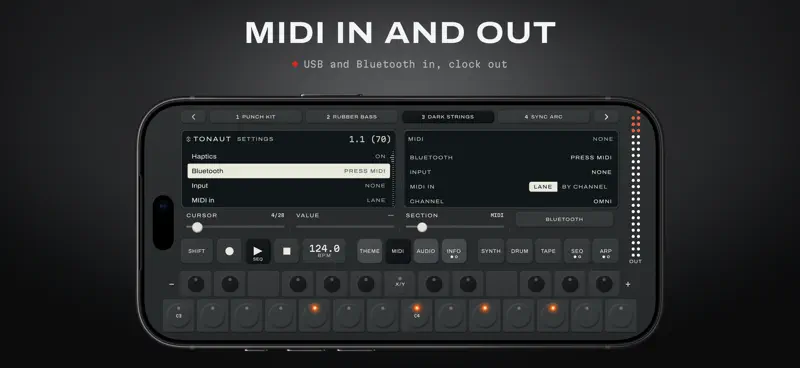Click the CURSOR slider handle
This screenshot has width=800, height=368.
pos(197,227)
